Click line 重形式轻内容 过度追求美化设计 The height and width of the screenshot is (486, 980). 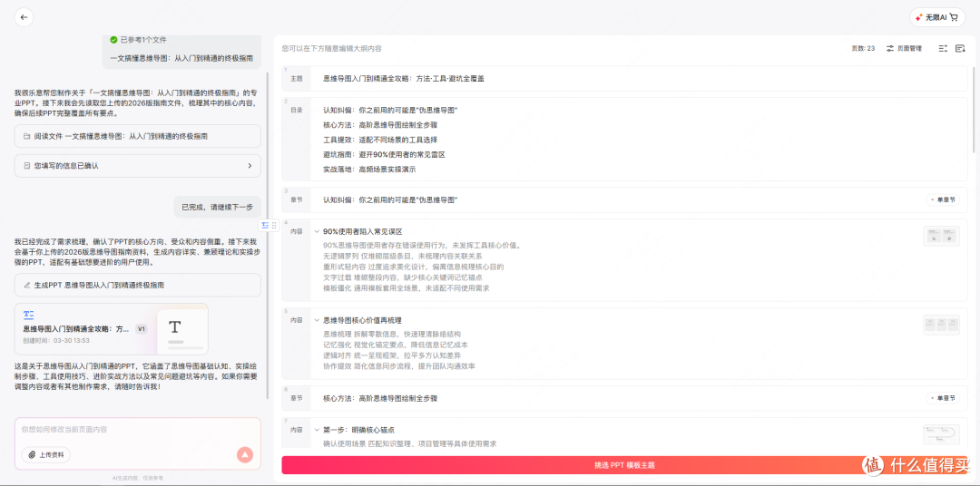pyautogui.click(x=413, y=266)
